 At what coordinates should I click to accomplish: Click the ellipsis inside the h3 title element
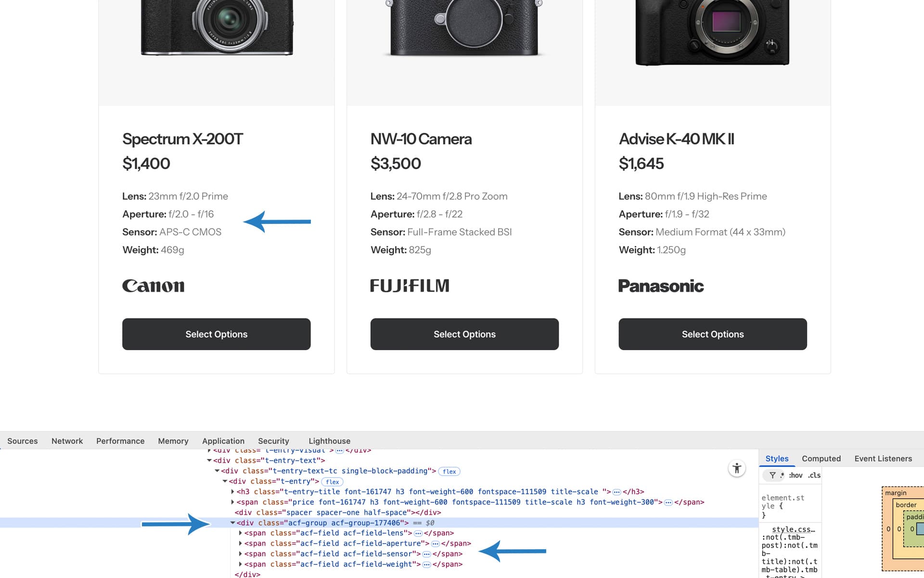point(616,492)
